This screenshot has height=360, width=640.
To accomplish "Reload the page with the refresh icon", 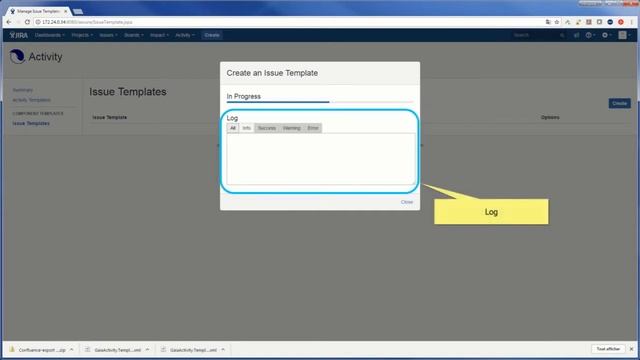I will [x=27, y=22].
